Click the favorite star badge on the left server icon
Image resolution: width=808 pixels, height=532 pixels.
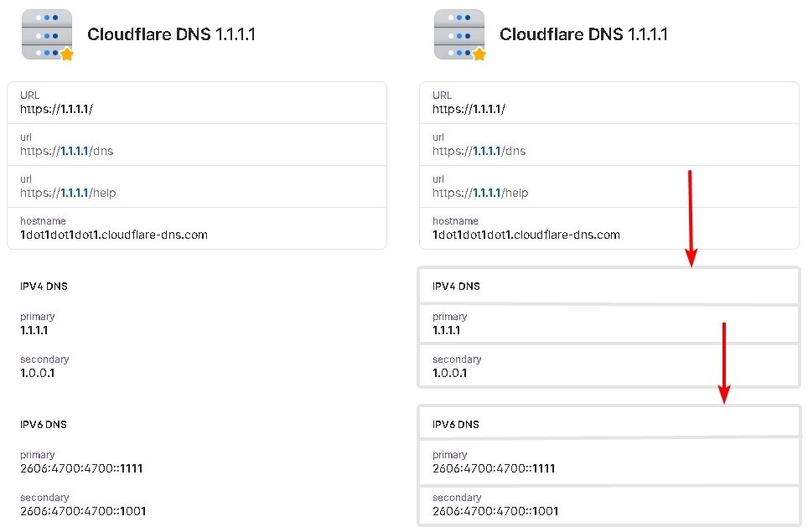click(67, 54)
